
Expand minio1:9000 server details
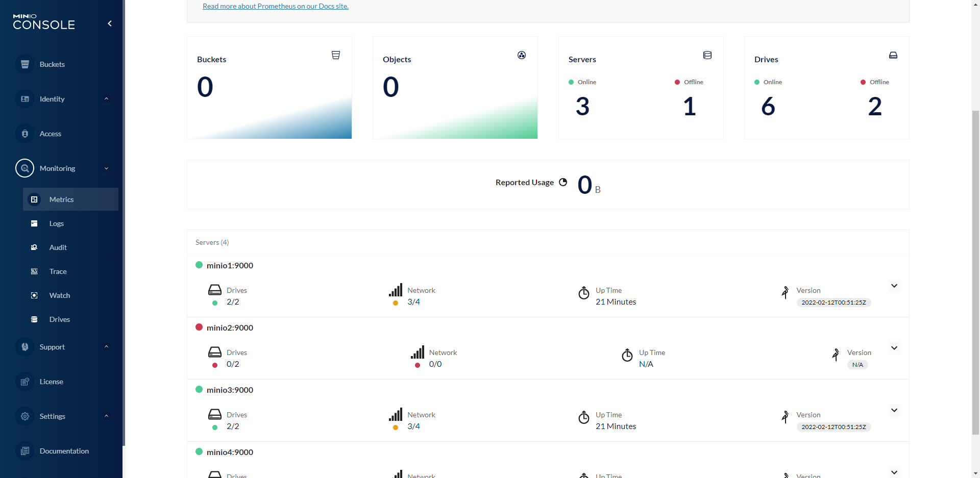click(894, 286)
